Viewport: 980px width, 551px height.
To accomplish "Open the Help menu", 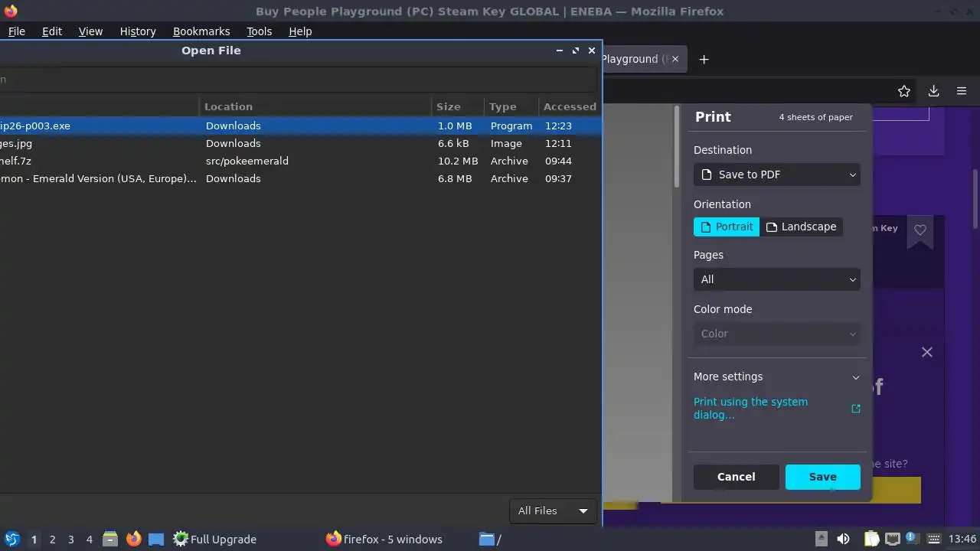I will 300,31.
